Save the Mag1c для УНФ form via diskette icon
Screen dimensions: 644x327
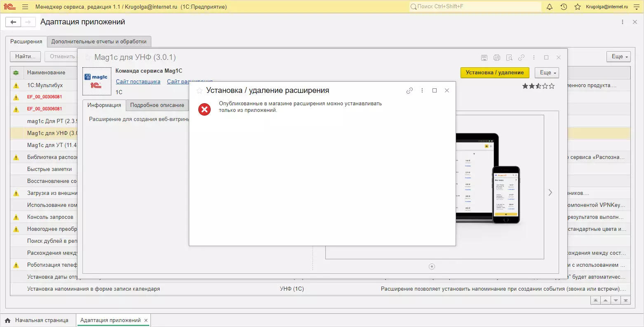pos(484,58)
